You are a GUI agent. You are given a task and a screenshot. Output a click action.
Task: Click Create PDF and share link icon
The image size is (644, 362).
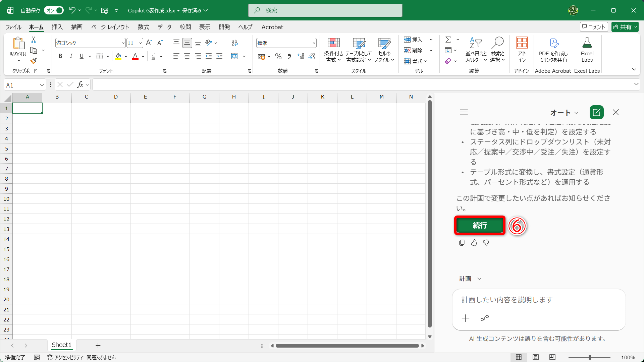554,43
